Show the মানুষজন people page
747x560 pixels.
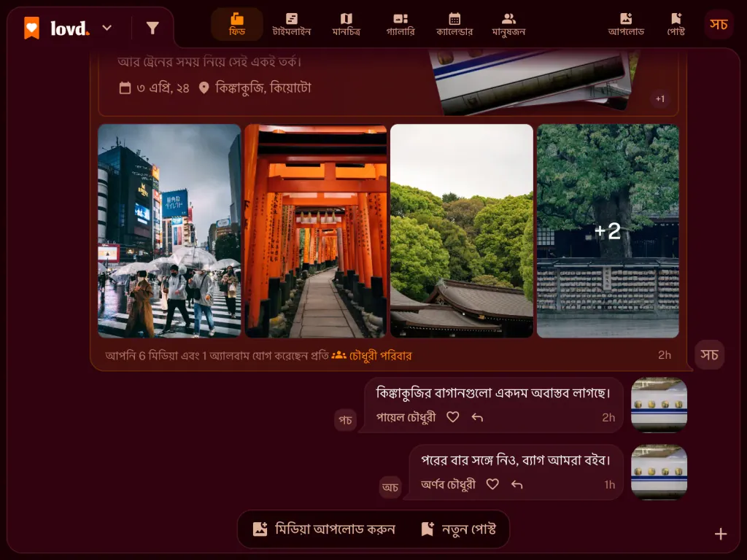coord(508,25)
